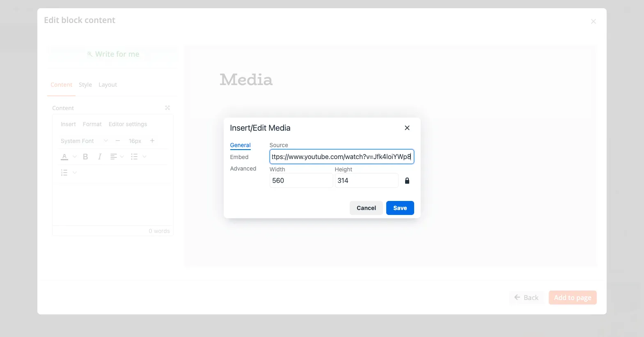
Task: Open the alignment dropdown arrow
Action: (122, 157)
